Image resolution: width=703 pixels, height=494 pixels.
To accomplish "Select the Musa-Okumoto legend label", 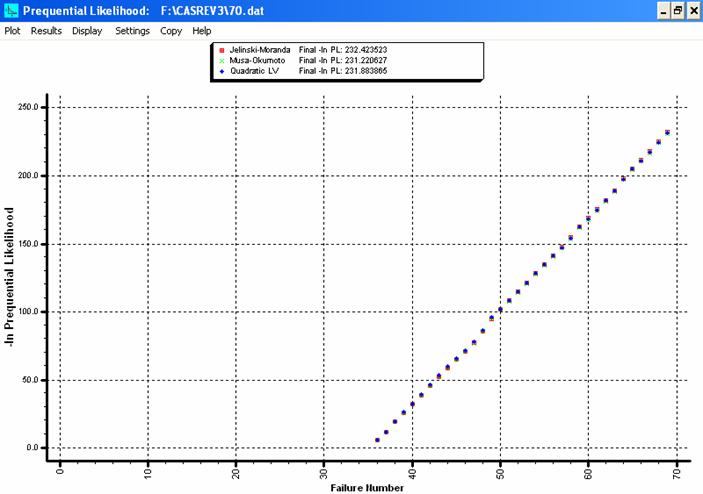I will (x=258, y=59).
